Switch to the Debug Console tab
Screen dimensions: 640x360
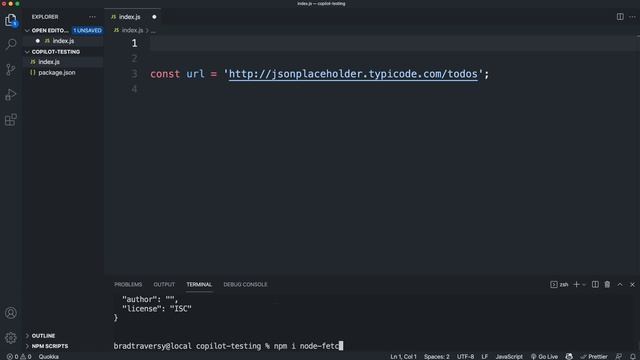(245, 284)
